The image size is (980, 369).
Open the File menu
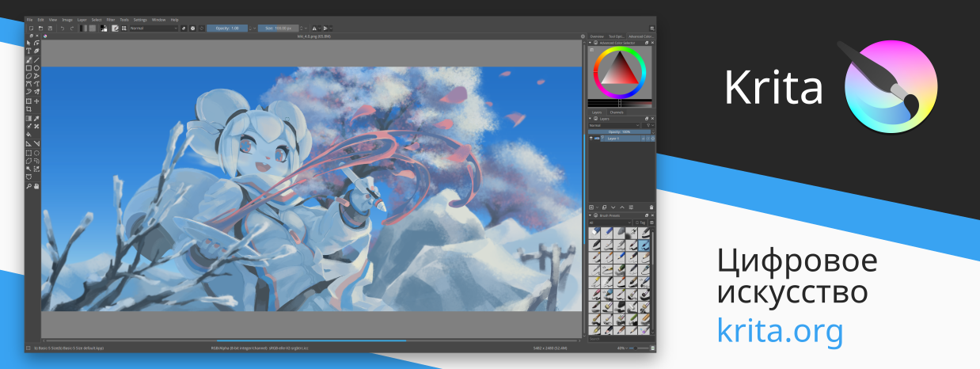tap(29, 19)
